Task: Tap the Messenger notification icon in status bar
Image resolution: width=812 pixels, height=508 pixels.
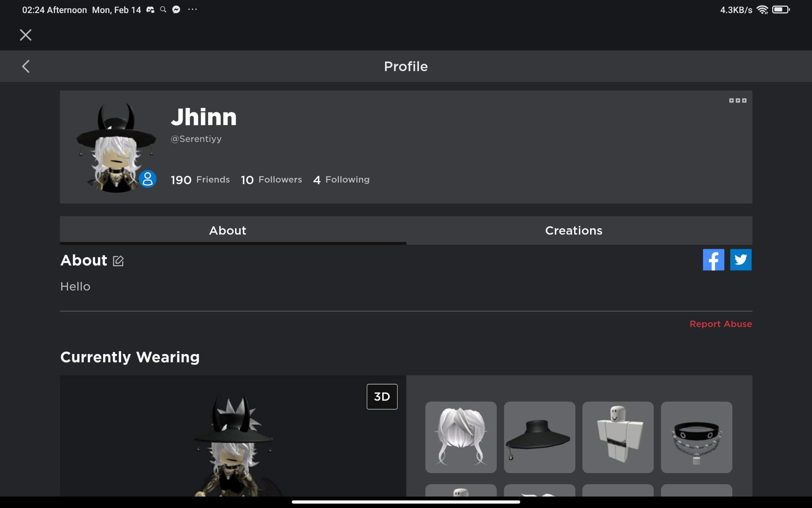Action: point(176,10)
